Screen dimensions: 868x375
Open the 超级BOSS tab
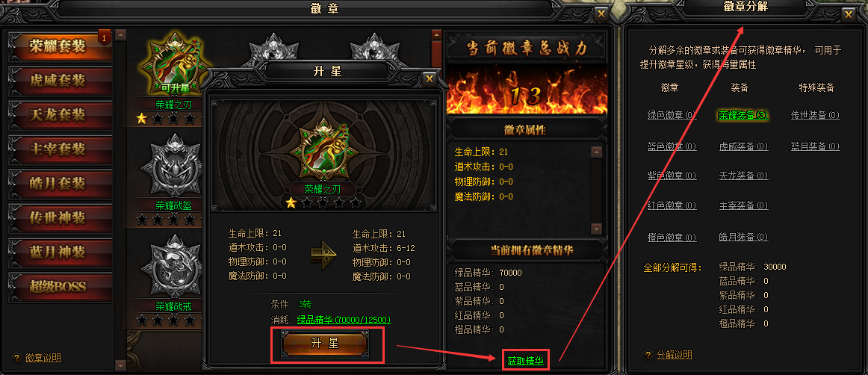tap(60, 286)
